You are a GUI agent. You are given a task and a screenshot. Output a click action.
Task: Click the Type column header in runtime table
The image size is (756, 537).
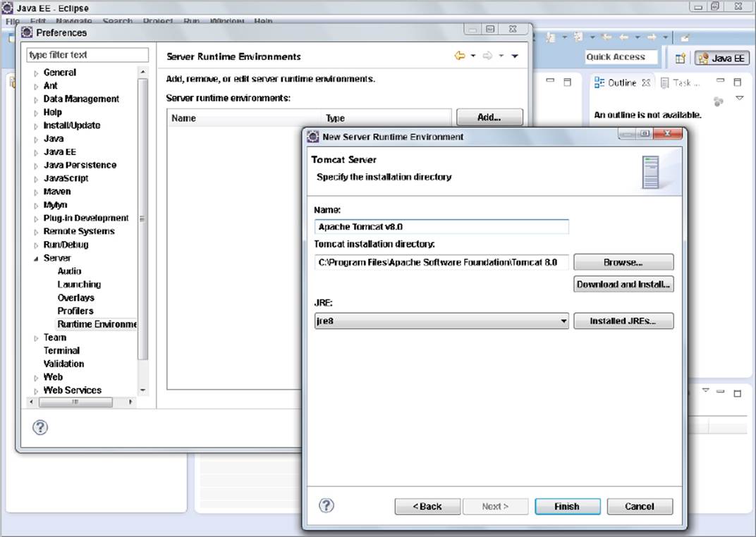pos(388,118)
